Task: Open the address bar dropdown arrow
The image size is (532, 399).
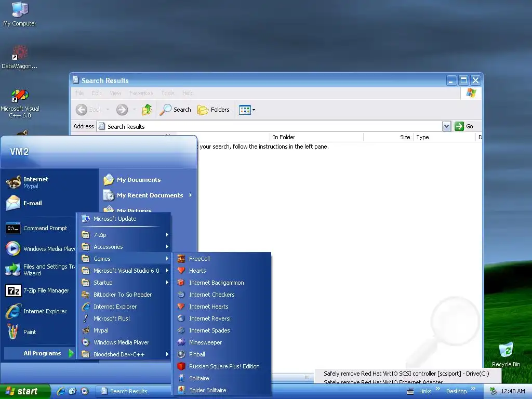Action: (446, 126)
